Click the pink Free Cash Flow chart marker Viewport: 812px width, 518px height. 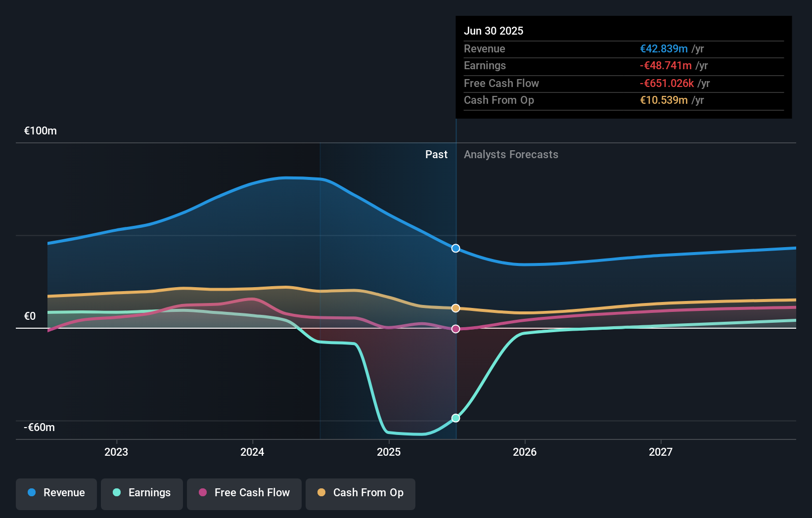455,329
